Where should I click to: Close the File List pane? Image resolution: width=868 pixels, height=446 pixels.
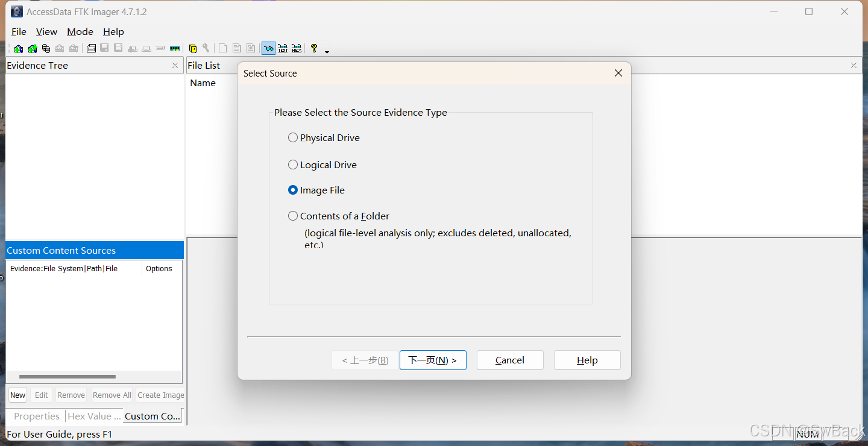coord(854,66)
